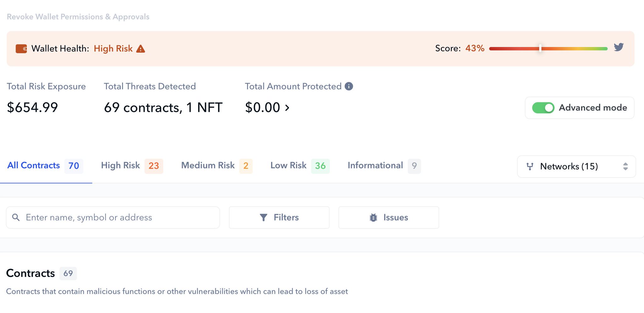Switch to the High Risk tab
The width and height of the screenshot is (644, 313).
[x=132, y=166]
